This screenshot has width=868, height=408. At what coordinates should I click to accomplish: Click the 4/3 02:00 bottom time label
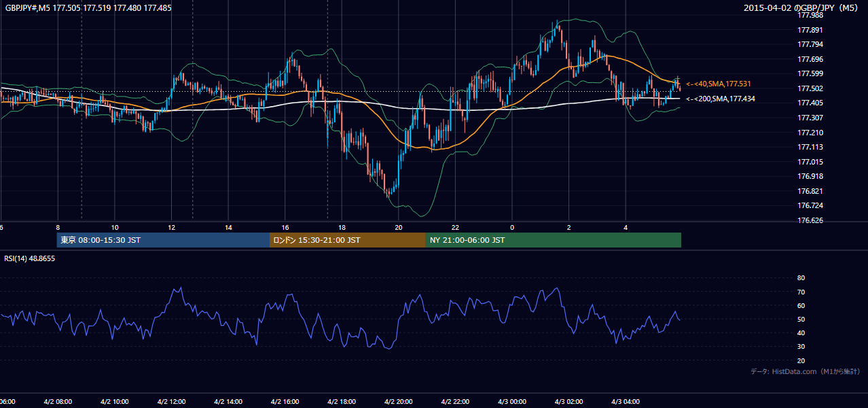pos(569,401)
